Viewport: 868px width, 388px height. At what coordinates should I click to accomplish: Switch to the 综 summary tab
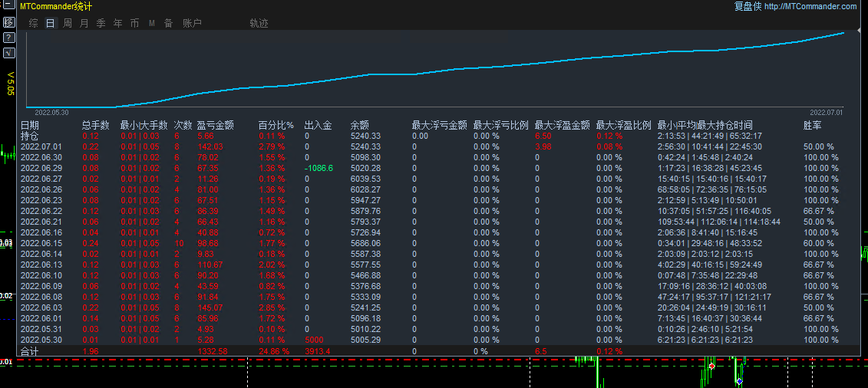[34, 23]
